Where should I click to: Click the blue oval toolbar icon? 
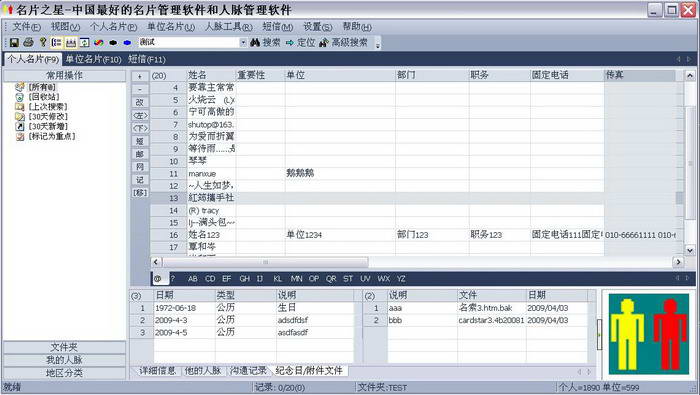(x=127, y=42)
